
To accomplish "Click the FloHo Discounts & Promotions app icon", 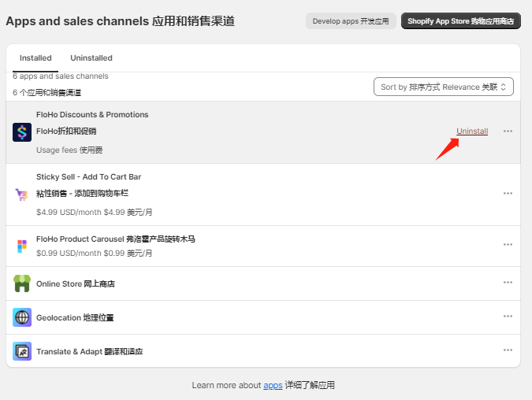I will (22, 131).
